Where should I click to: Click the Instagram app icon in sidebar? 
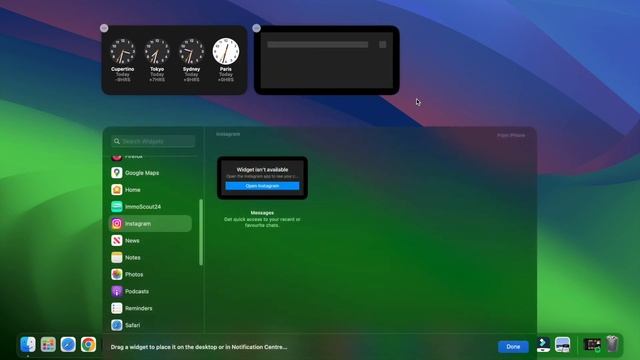(x=117, y=224)
